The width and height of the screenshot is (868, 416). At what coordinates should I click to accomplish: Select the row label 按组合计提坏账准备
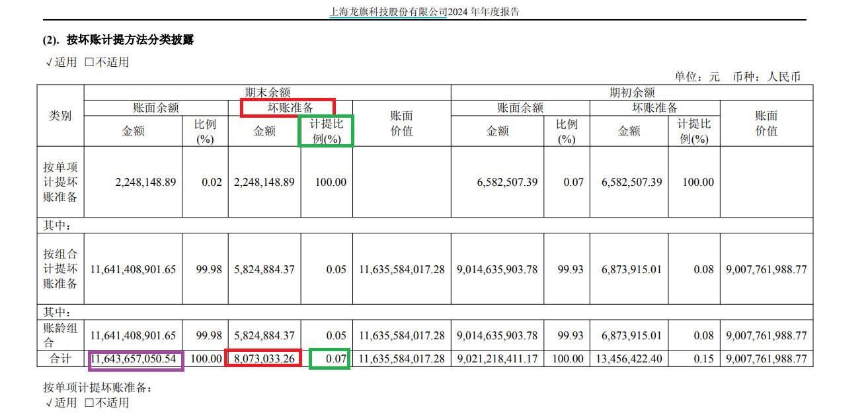point(60,269)
